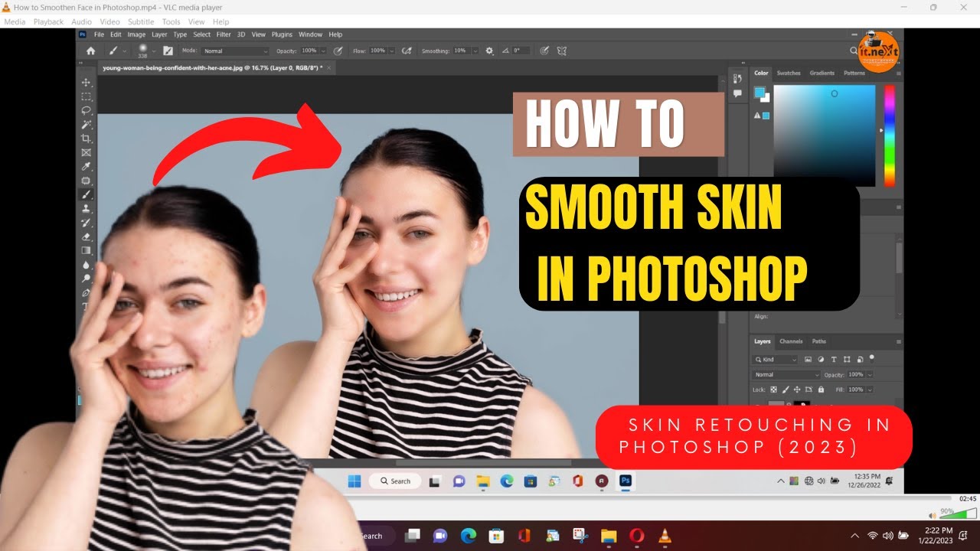
Task: Select the Crop tool
Action: click(x=86, y=139)
